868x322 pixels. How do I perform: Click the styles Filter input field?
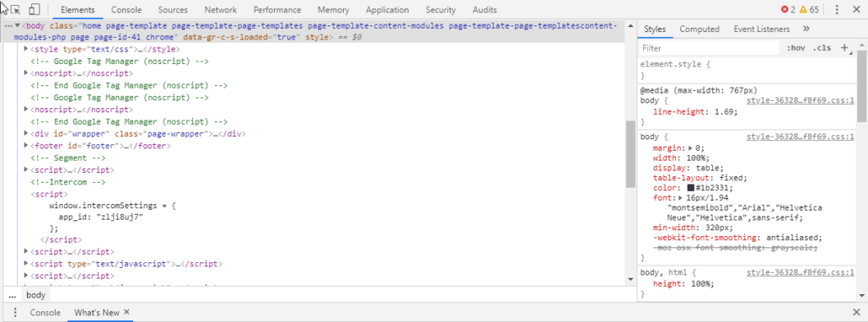click(709, 48)
